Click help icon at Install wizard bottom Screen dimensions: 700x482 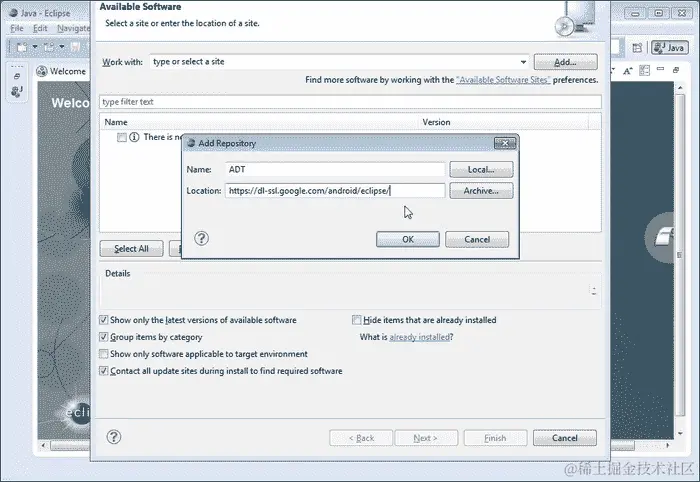114,437
